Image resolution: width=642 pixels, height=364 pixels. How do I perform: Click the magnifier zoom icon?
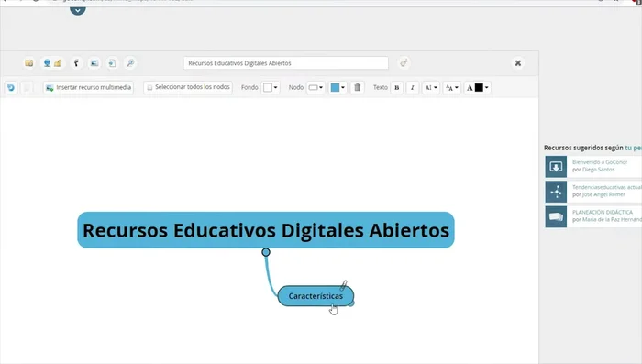pyautogui.click(x=130, y=63)
